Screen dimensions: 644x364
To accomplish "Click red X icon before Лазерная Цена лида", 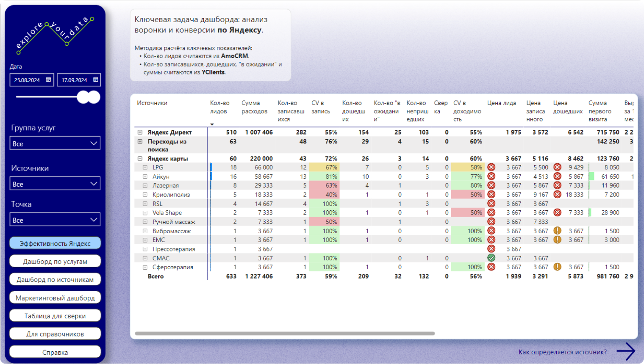I will 491,185.
